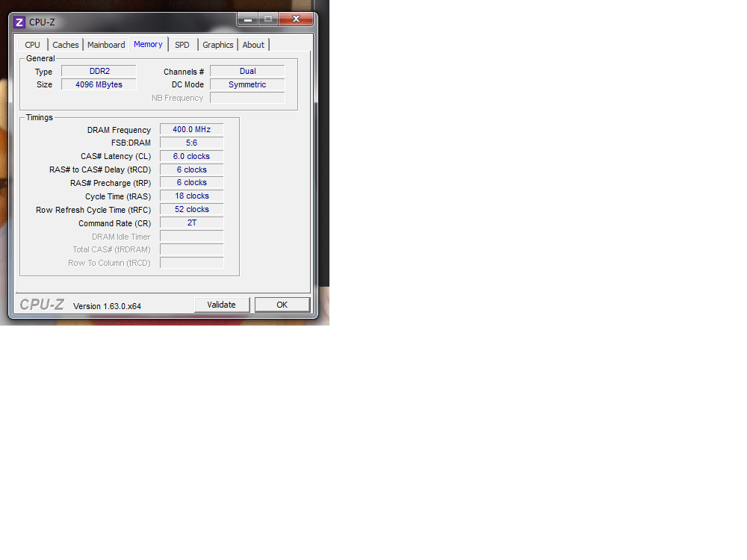The width and height of the screenshot is (747, 560).
Task: Click the empty Row To Column field
Action: (191, 262)
